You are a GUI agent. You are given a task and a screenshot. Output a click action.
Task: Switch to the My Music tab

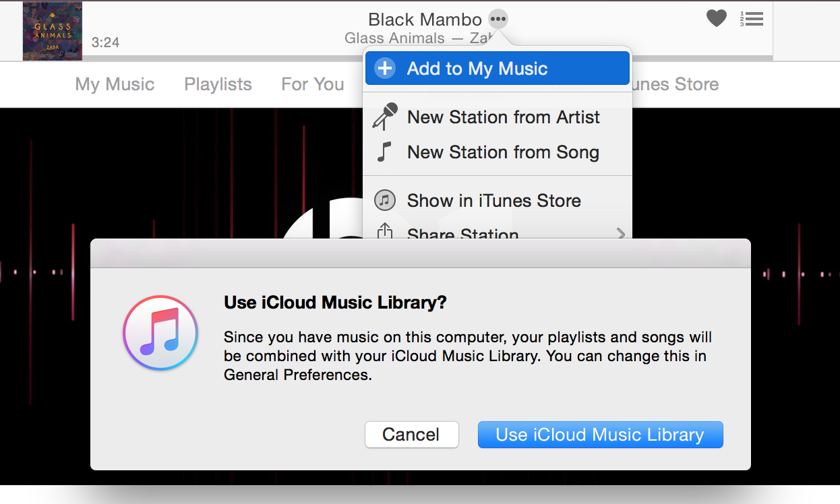pyautogui.click(x=115, y=84)
